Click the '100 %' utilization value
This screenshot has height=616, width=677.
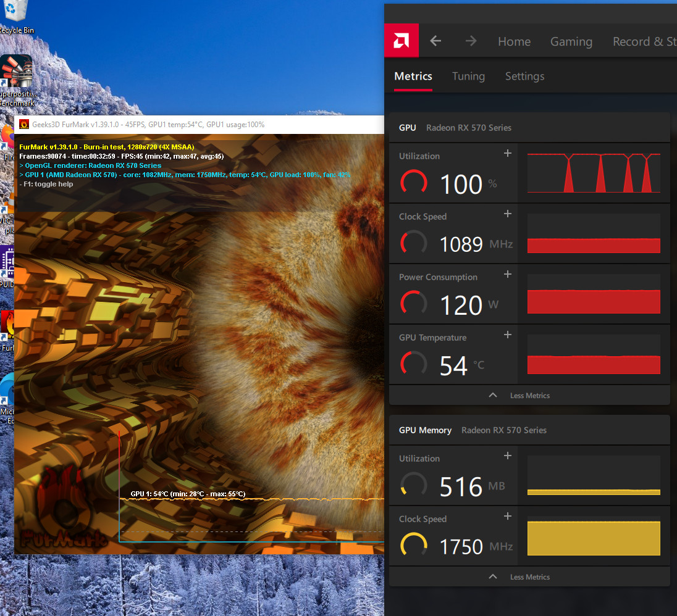tap(468, 184)
